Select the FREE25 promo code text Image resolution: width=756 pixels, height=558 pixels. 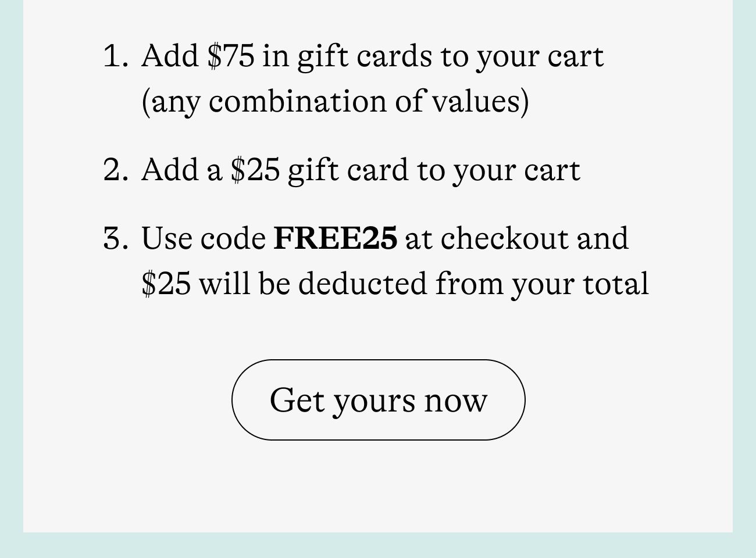pyautogui.click(x=335, y=238)
